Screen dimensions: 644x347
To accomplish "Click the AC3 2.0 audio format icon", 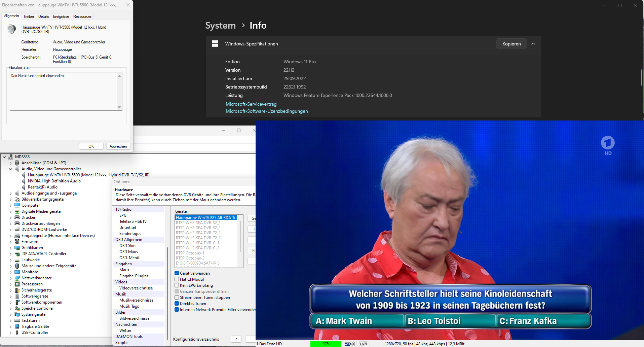I will pyautogui.click(x=349, y=344).
